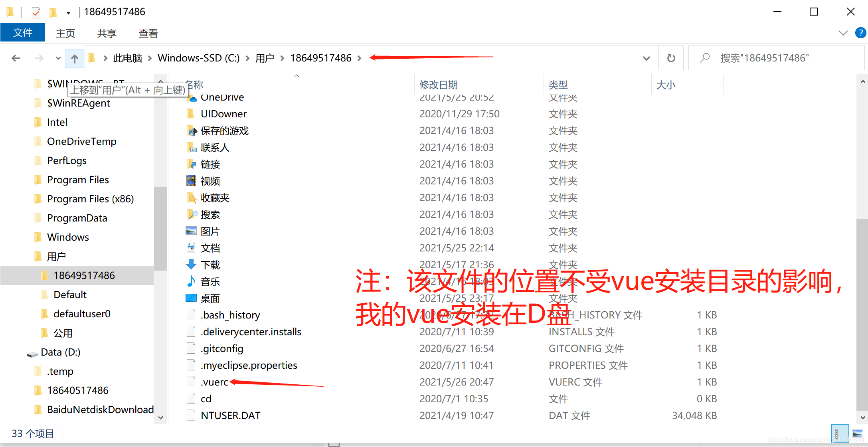
Task: Select PerfLogs in the navigation tree
Action: [x=67, y=160]
